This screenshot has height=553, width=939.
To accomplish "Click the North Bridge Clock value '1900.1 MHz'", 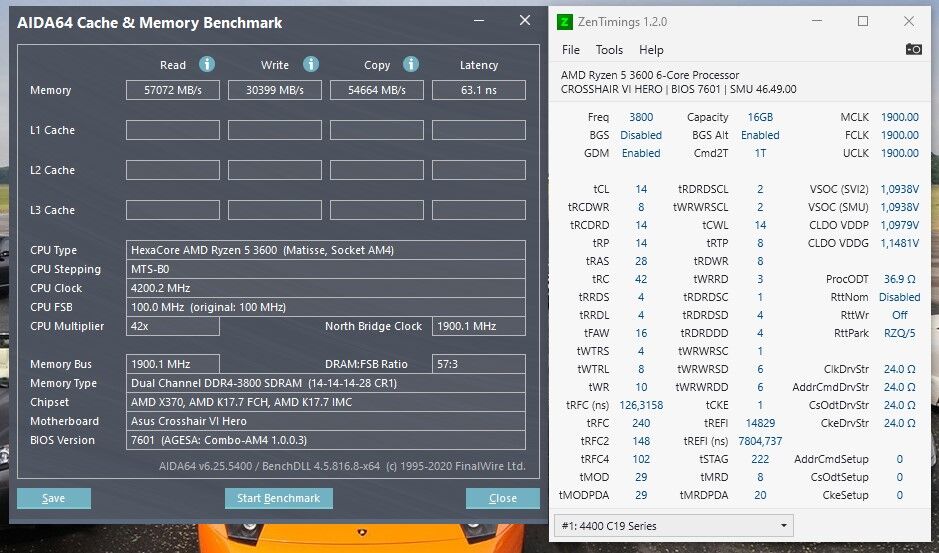I will pyautogui.click(x=479, y=327).
